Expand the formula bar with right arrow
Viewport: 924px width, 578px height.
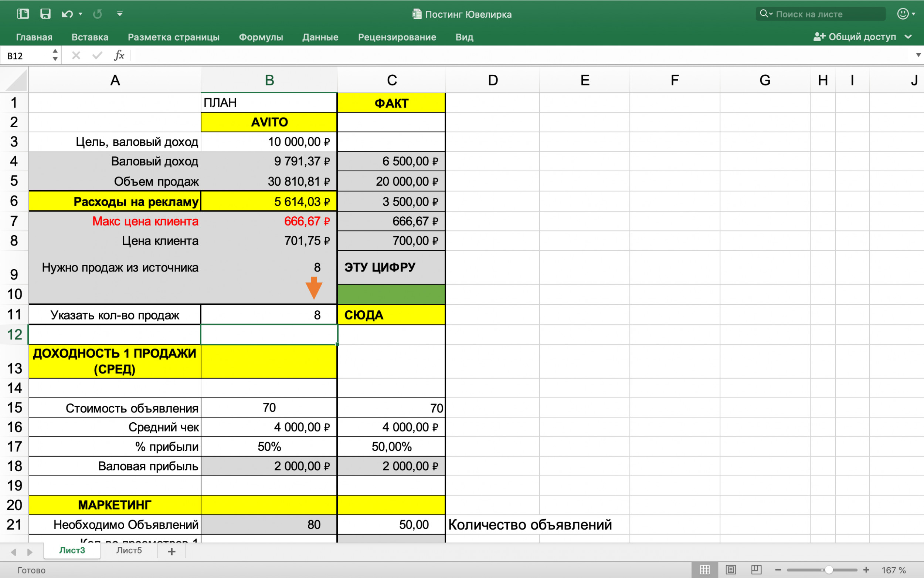coord(919,55)
